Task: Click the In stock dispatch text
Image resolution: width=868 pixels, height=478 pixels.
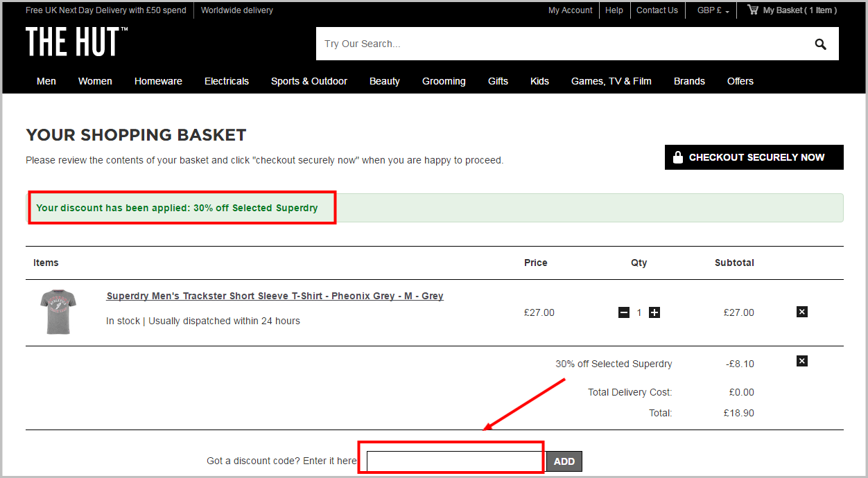Action: coord(203,321)
